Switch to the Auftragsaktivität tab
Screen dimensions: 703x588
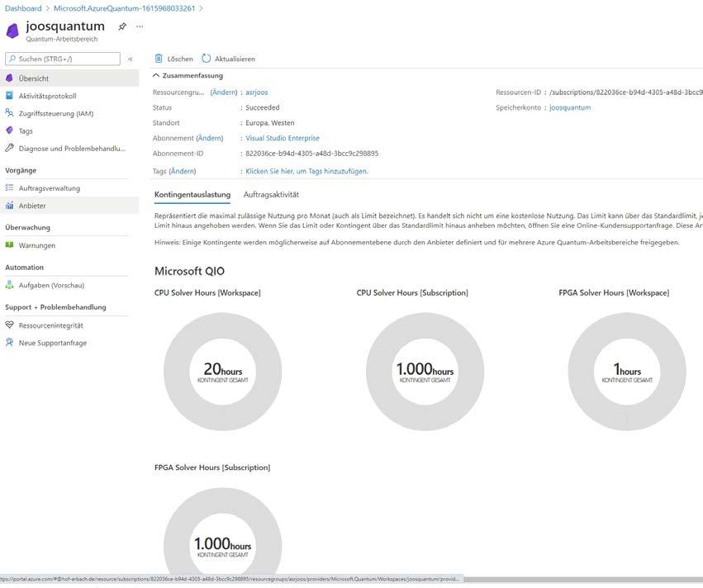271,195
